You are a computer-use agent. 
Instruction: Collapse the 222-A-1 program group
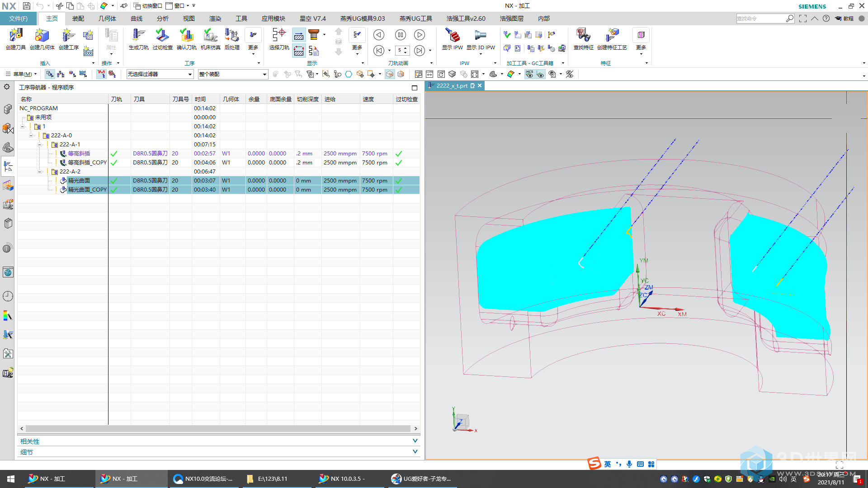(x=40, y=145)
